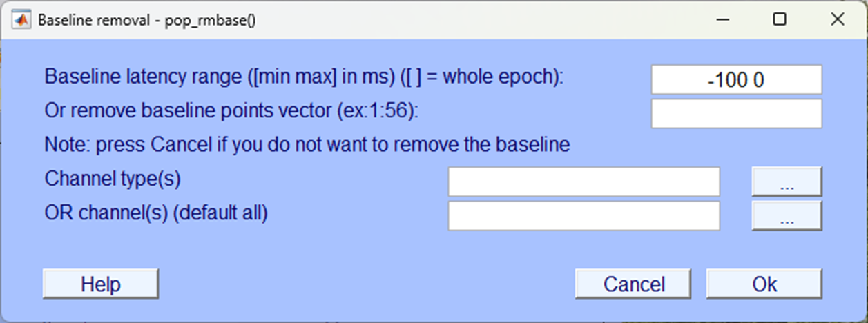Image resolution: width=868 pixels, height=323 pixels.
Task: Click the "Channel type(s)" label
Action: 113,179
